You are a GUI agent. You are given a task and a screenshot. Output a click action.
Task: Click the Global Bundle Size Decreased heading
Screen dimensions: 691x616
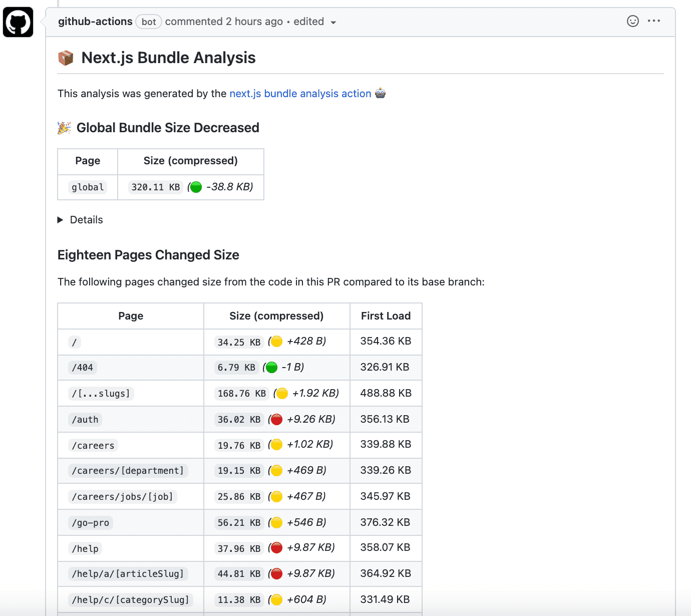tap(168, 128)
